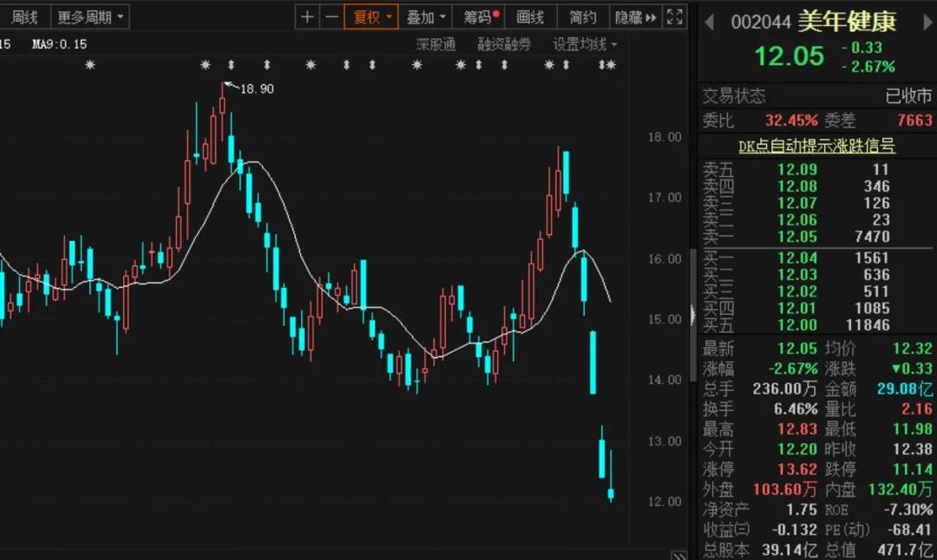The image size is (937, 560).
Task: Open the 更多周期 more periods dropdown
Action: pos(89,16)
